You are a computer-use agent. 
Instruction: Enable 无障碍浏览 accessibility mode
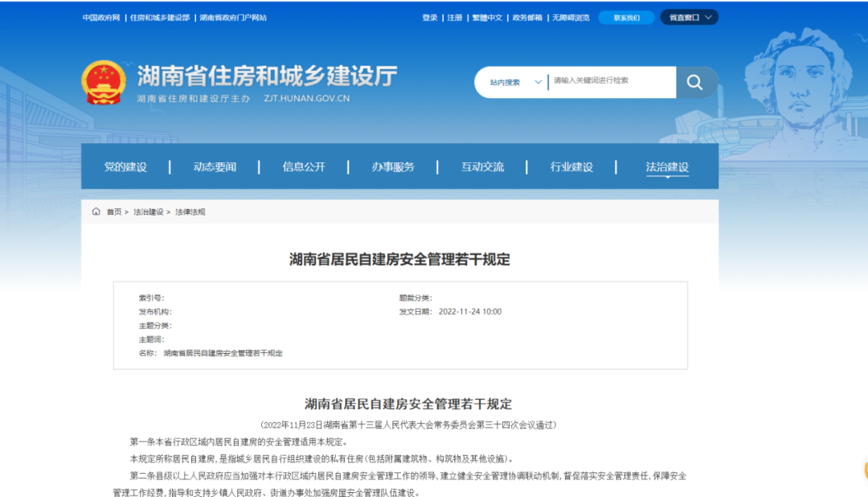(571, 18)
